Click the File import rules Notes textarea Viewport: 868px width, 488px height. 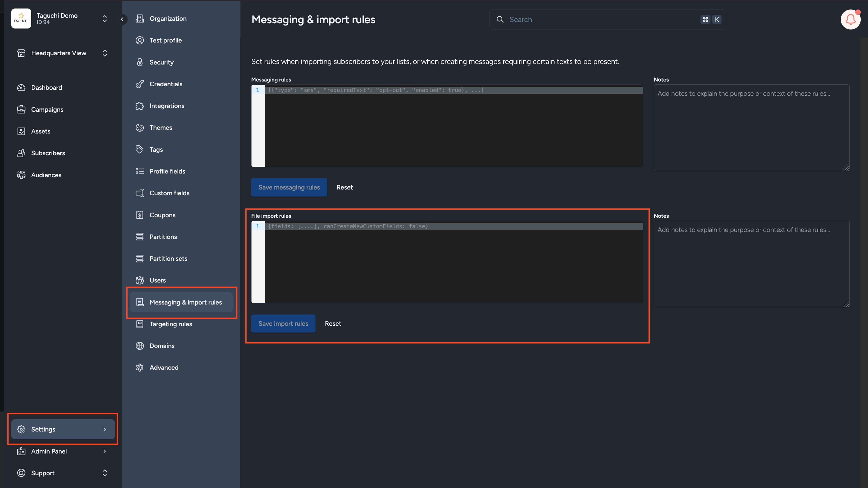click(751, 264)
